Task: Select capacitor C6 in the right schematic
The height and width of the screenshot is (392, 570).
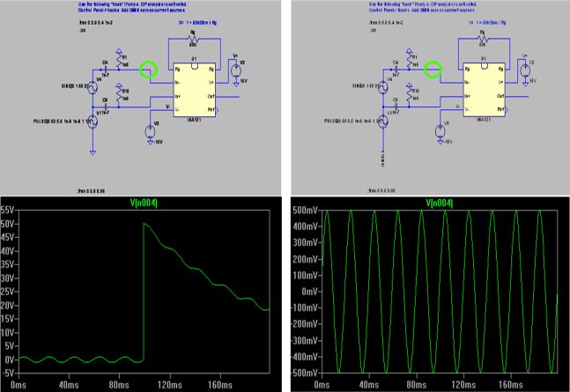Action: (x=396, y=107)
